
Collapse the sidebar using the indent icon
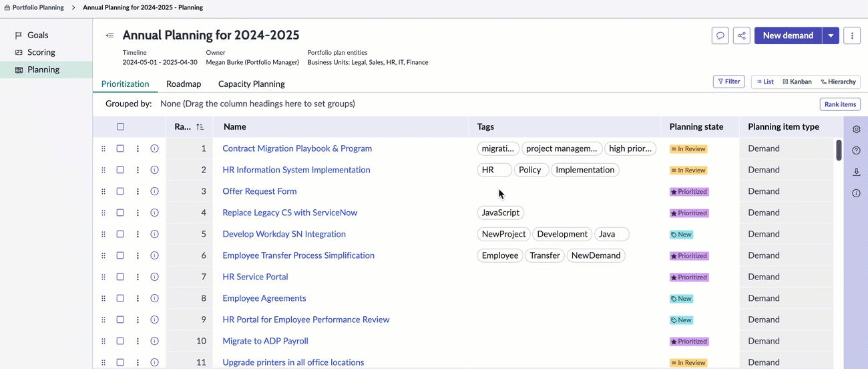(x=110, y=35)
